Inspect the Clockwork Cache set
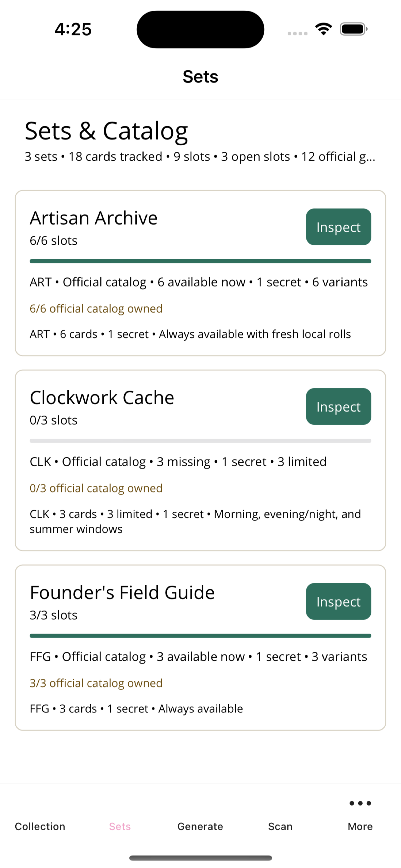The width and height of the screenshot is (401, 868). click(x=338, y=407)
